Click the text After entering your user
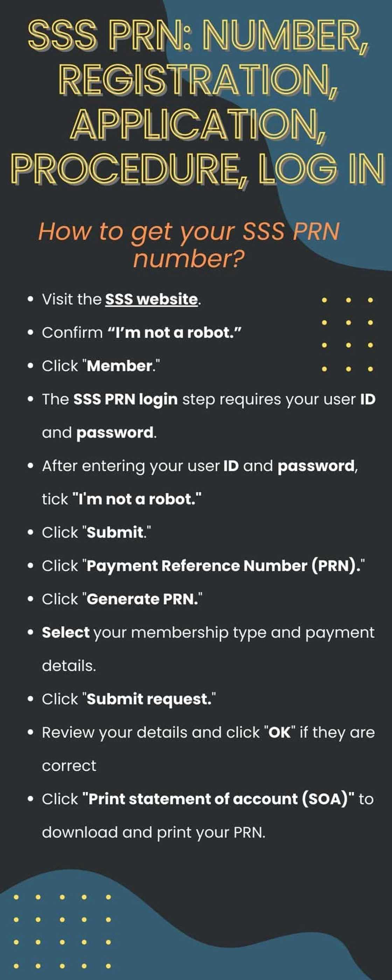The height and width of the screenshot is (980, 392). (131, 466)
